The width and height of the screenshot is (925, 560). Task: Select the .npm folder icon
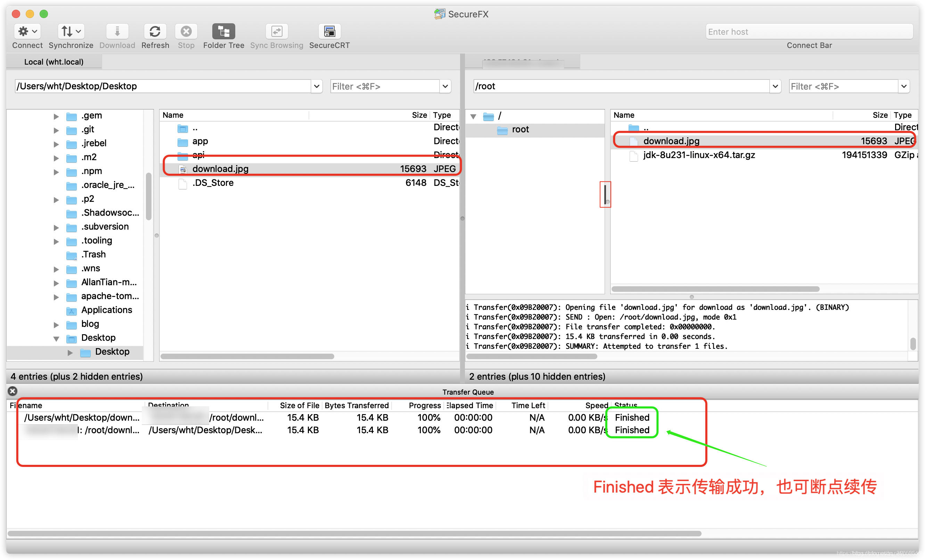click(71, 172)
